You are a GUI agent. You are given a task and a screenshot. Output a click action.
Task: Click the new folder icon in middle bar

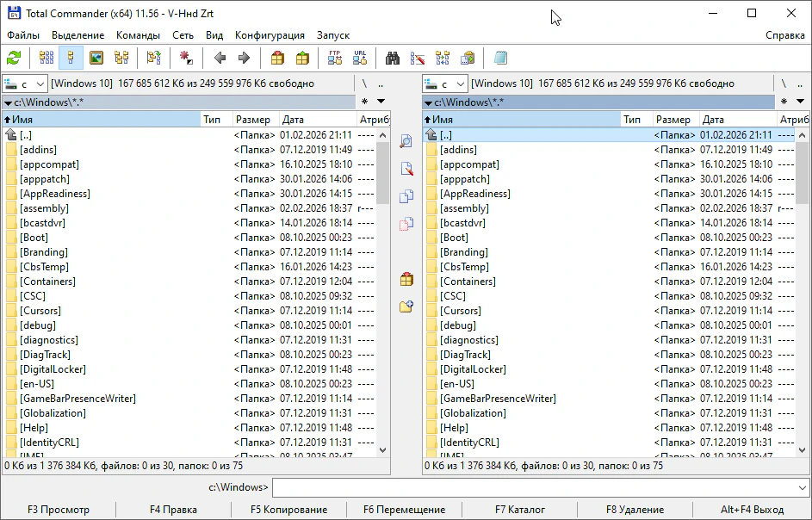click(406, 306)
